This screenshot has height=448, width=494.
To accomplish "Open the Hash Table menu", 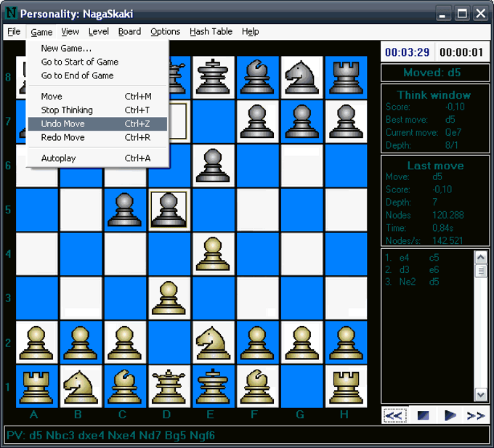I will [x=211, y=32].
